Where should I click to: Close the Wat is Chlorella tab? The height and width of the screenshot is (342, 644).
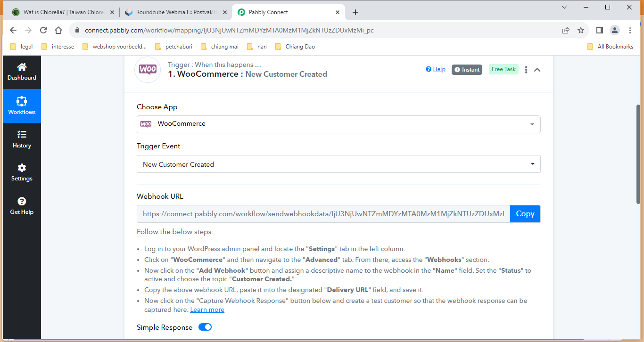tap(112, 12)
